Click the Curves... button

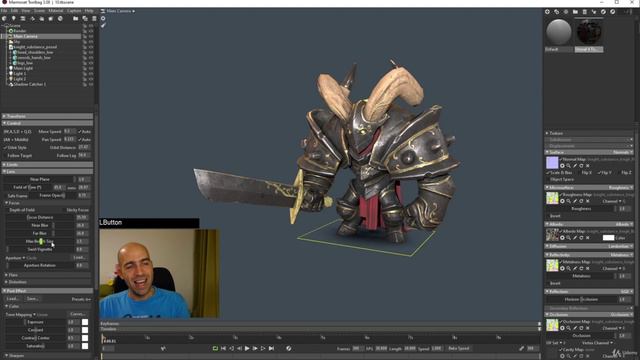coord(77,314)
